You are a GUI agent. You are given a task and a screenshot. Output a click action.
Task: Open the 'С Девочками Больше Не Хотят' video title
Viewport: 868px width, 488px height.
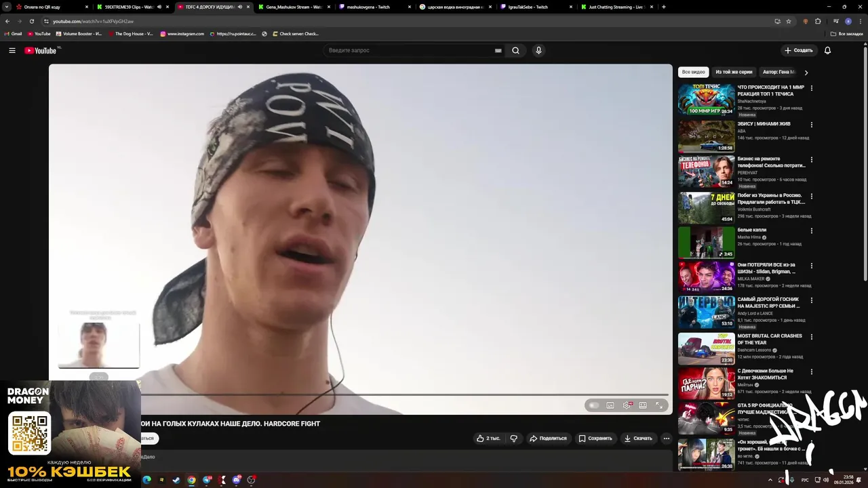tap(766, 374)
